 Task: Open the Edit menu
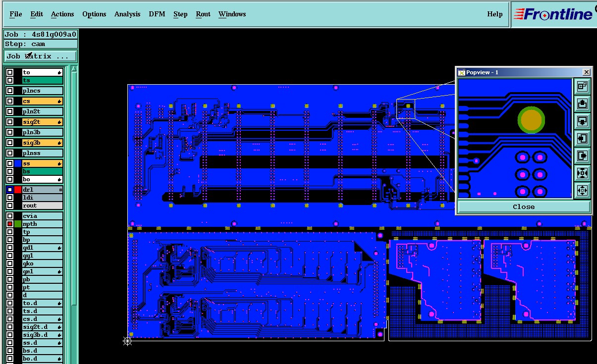coord(37,14)
